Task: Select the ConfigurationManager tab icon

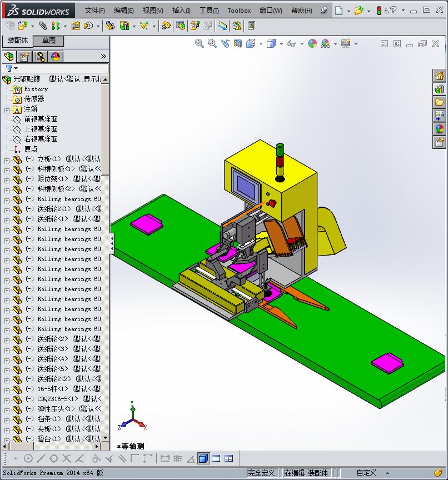Action: [x=40, y=57]
